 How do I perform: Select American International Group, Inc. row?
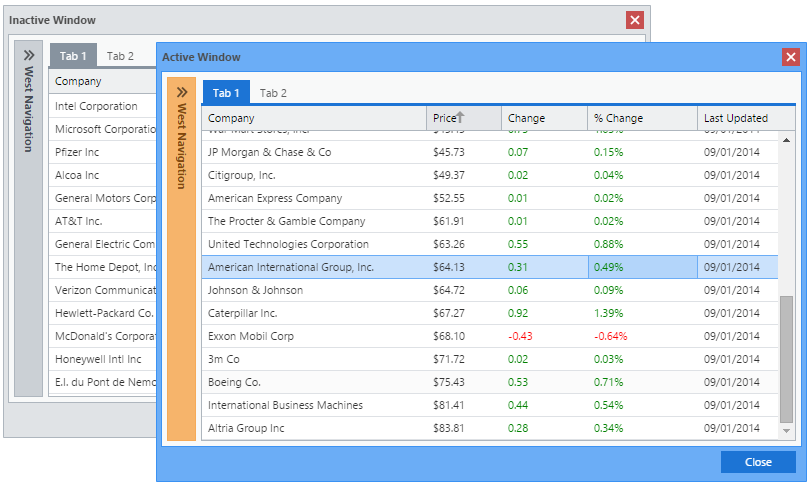pos(490,267)
